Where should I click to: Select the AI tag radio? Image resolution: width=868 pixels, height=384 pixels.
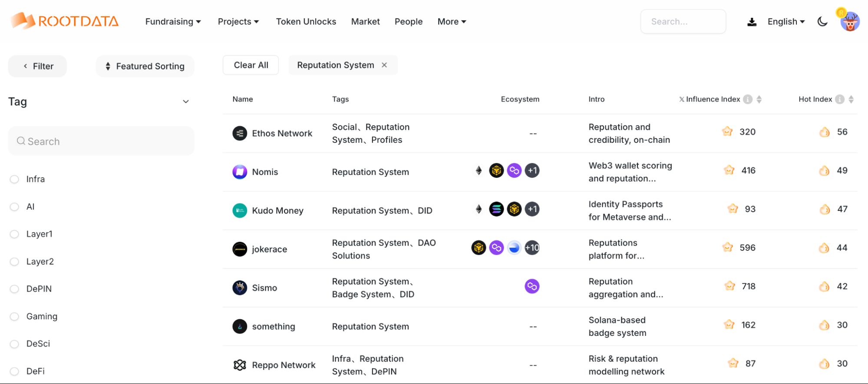[x=14, y=207]
